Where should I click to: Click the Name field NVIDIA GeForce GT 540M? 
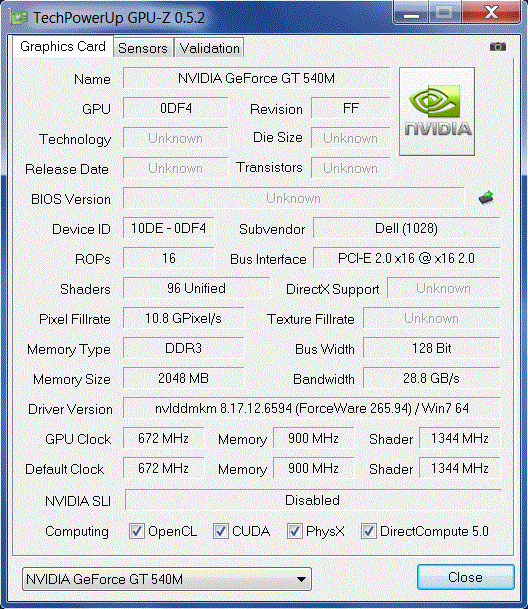(256, 78)
